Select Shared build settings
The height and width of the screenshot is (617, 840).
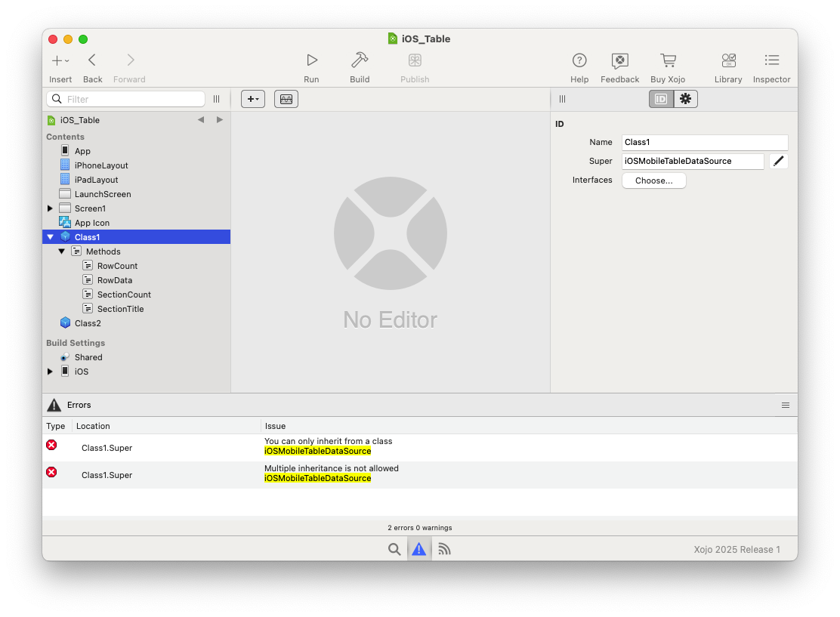pos(88,357)
